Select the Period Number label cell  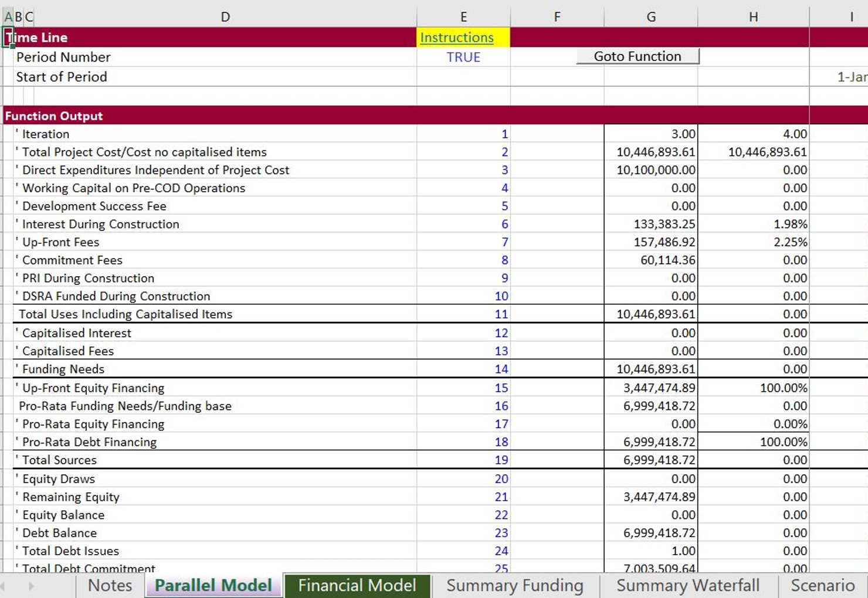point(63,57)
